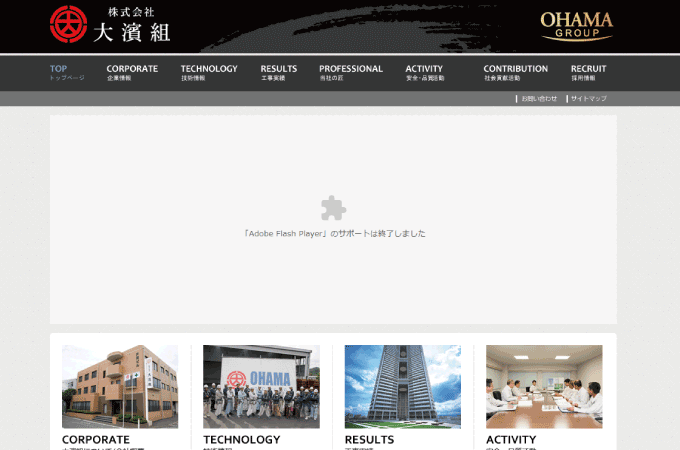Screen dimensions: 680x450
Task: Open the CORPORATE navigation menu item
Action: 132,72
